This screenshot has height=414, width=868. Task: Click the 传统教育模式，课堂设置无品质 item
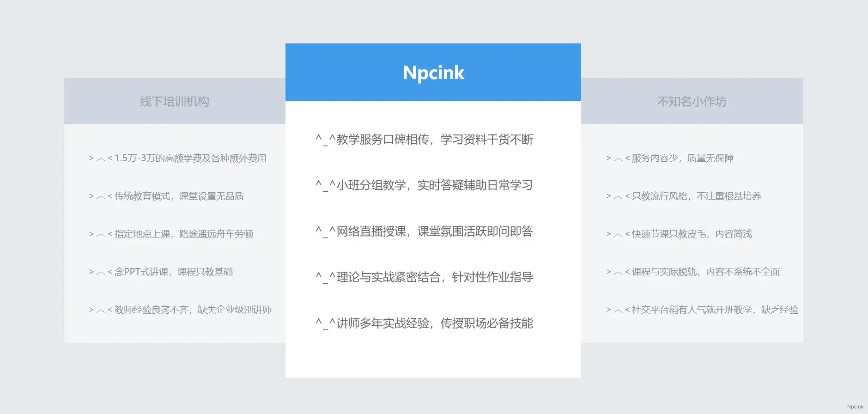point(179,196)
